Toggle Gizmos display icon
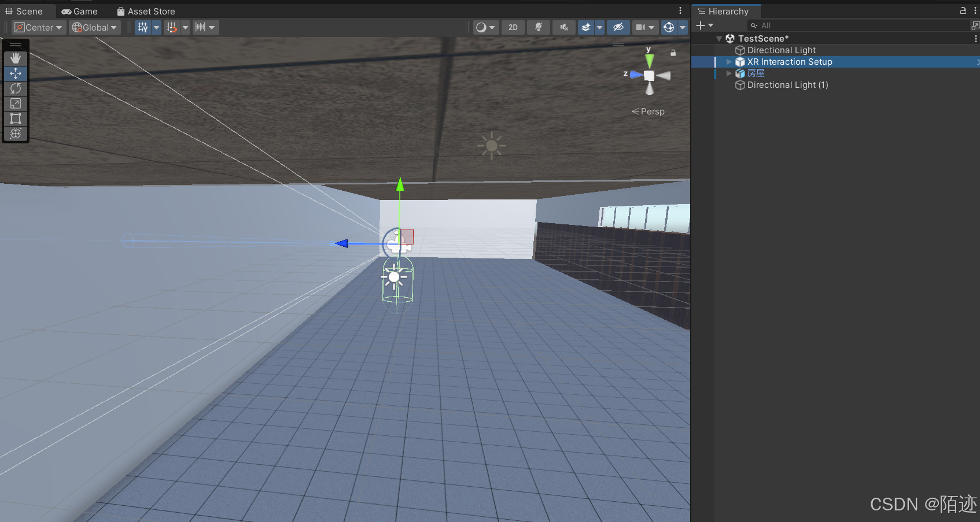The image size is (980, 522). (669, 27)
